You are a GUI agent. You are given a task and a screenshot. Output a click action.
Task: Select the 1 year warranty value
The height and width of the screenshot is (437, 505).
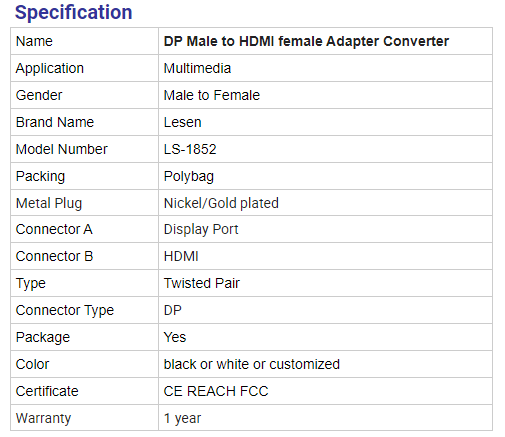pos(182,418)
